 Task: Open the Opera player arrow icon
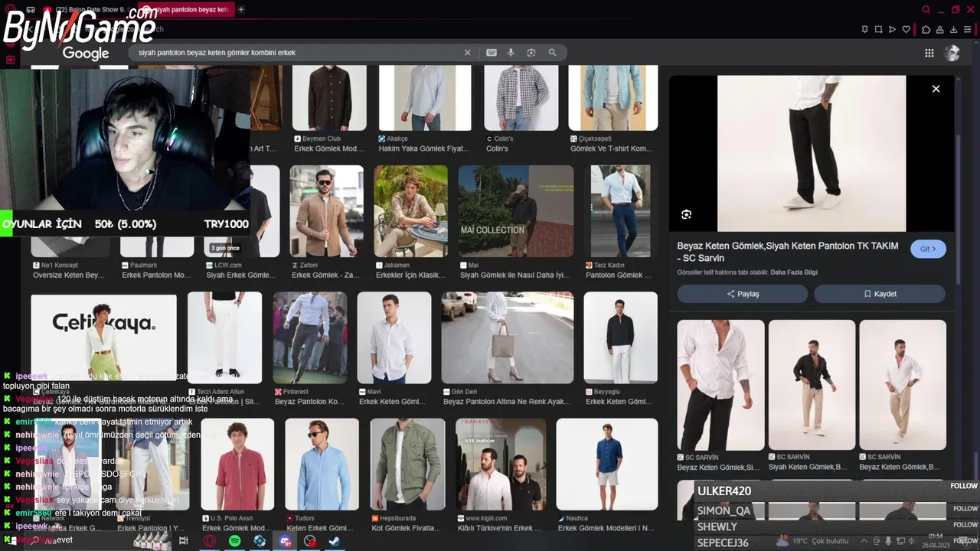pos(892,29)
